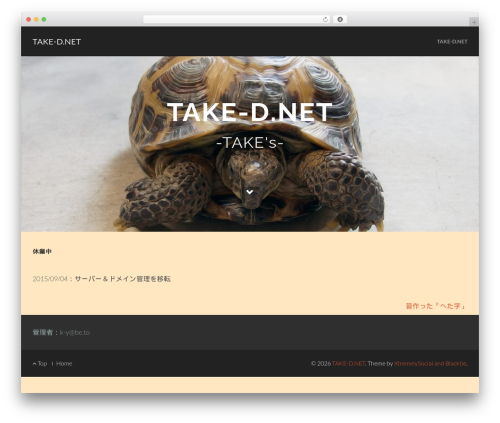Image resolution: width=500 pixels, height=423 pixels.
Task: Jump to Top via footer link
Action: [x=40, y=363]
